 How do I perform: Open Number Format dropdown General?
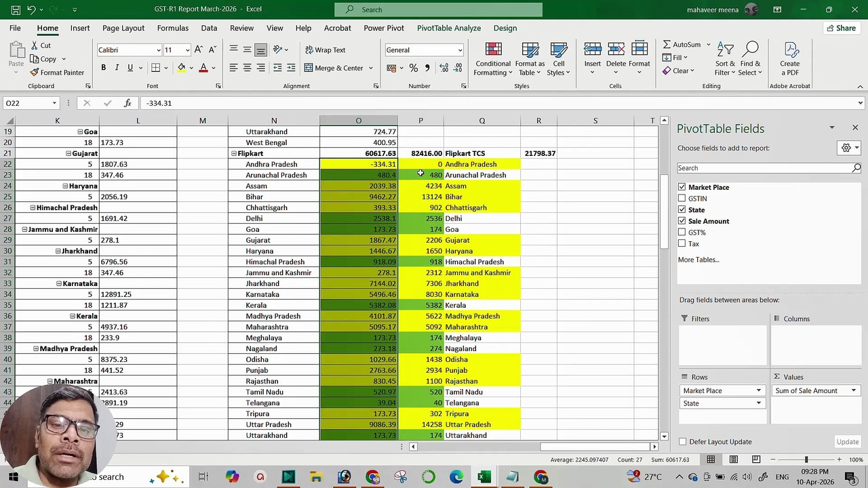coord(460,50)
